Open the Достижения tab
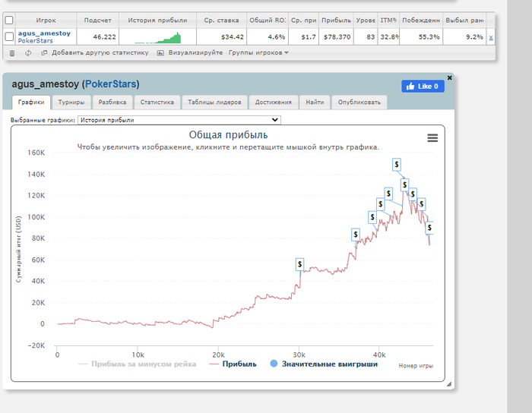532x413 pixels. pyautogui.click(x=273, y=102)
